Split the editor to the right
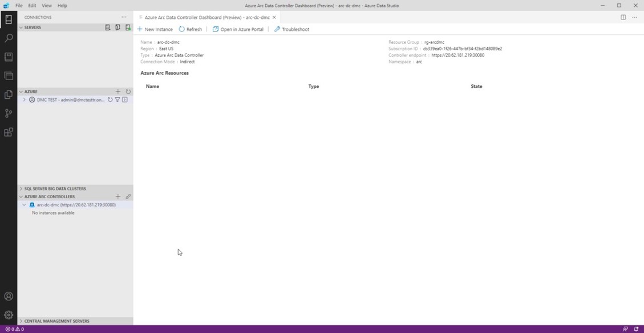 (x=623, y=17)
